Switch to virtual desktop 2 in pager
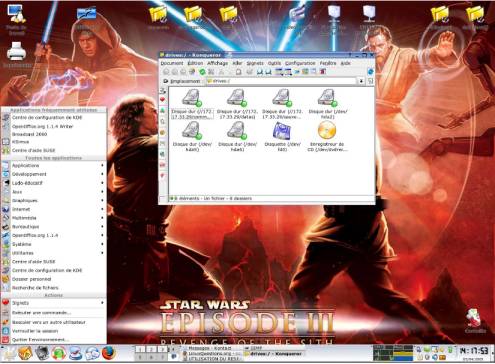Viewport: 495px width, 364px height. [151, 349]
